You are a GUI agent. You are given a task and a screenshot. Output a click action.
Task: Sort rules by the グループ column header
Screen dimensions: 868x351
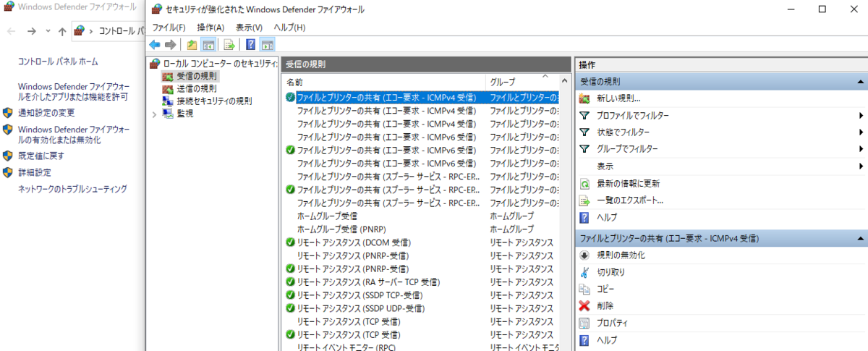(523, 82)
